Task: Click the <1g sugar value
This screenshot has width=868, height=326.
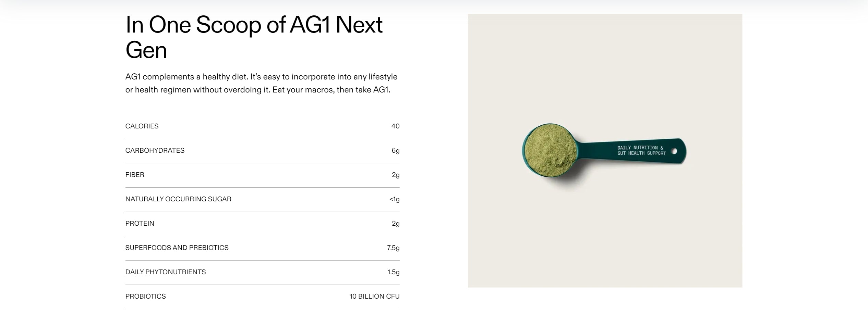Action: [x=394, y=199]
